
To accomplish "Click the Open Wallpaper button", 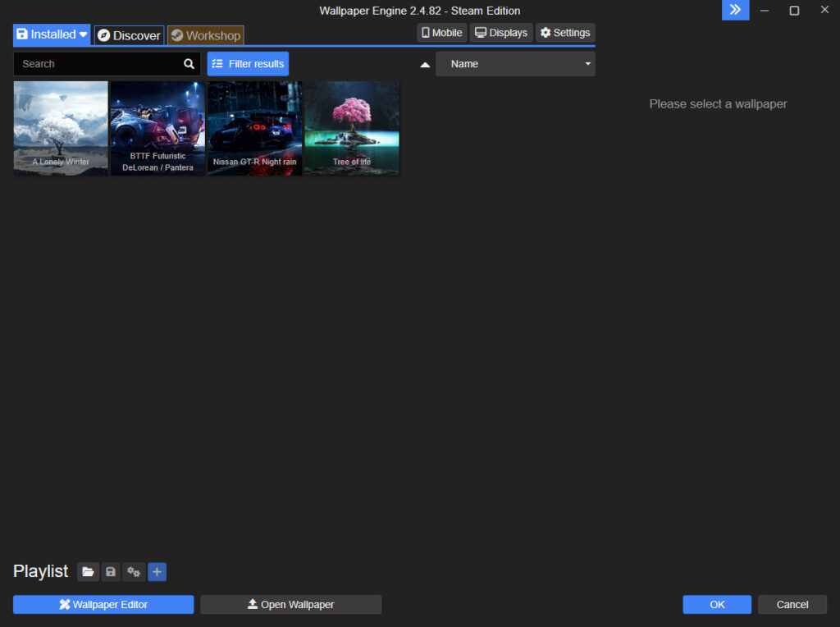I will [291, 605].
